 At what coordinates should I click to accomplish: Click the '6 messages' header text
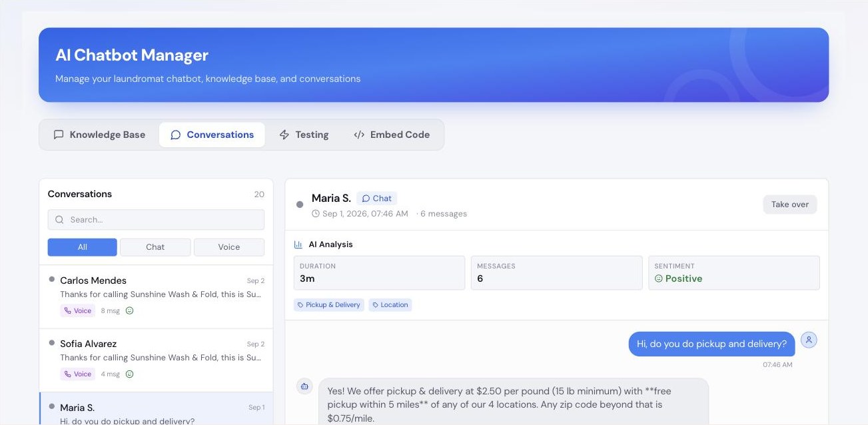pyautogui.click(x=444, y=214)
